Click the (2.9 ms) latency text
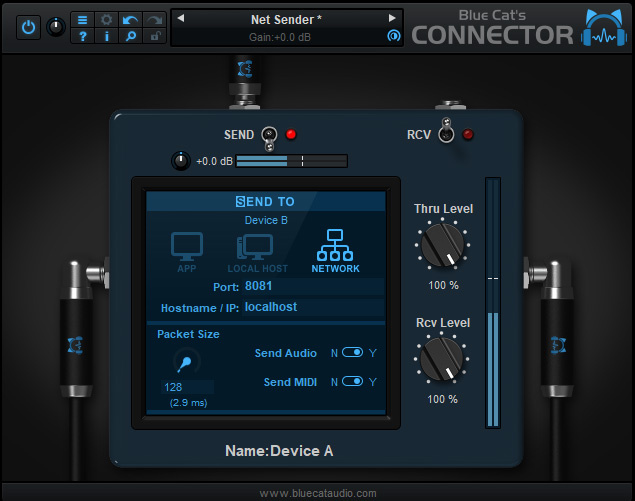 [x=188, y=403]
